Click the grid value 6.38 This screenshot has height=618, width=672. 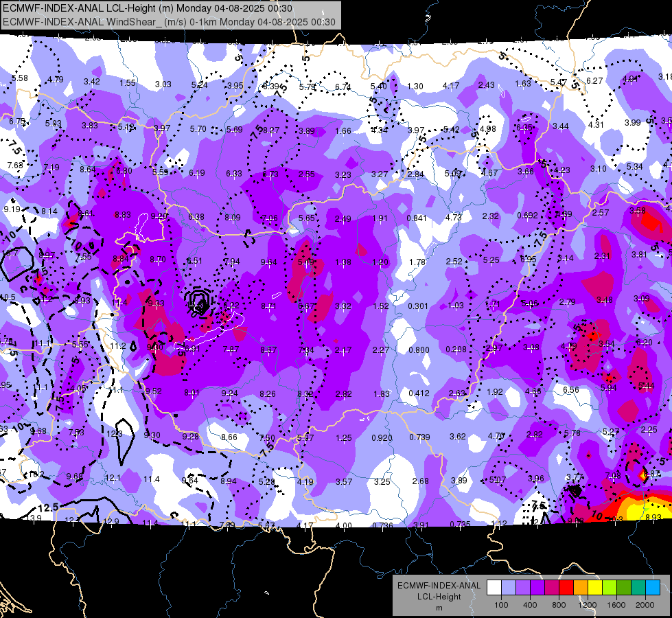(x=196, y=216)
